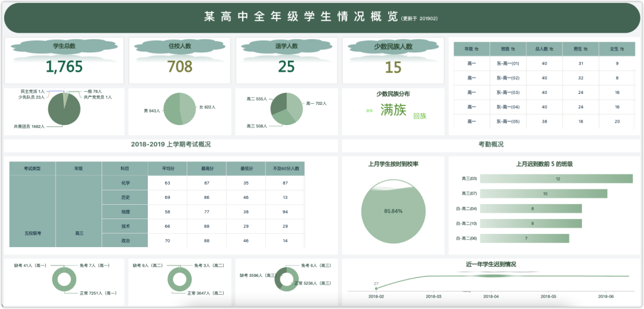
Task: Select 回族 in the ethnic distribution cloud
Action: pyautogui.click(x=420, y=116)
